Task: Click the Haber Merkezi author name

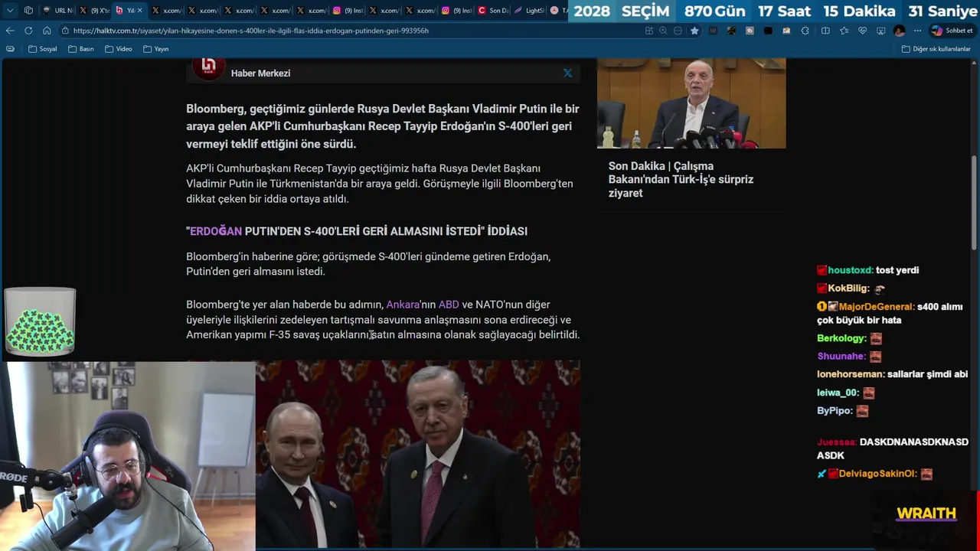Action: [x=260, y=73]
